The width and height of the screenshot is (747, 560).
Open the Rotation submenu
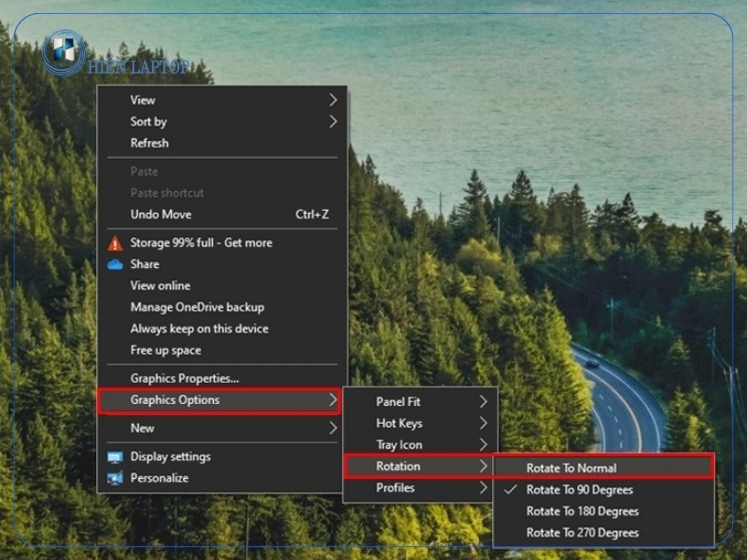pos(419,466)
